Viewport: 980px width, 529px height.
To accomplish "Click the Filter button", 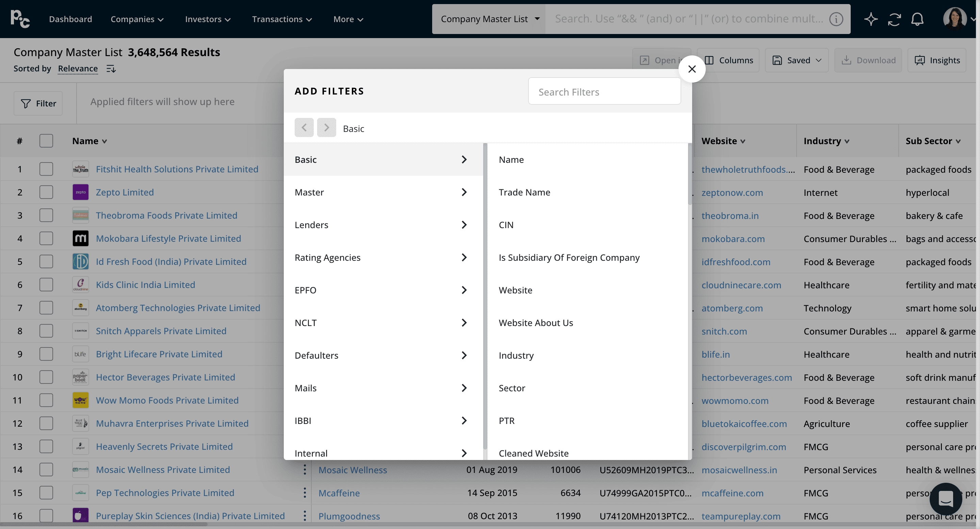I will (x=38, y=103).
